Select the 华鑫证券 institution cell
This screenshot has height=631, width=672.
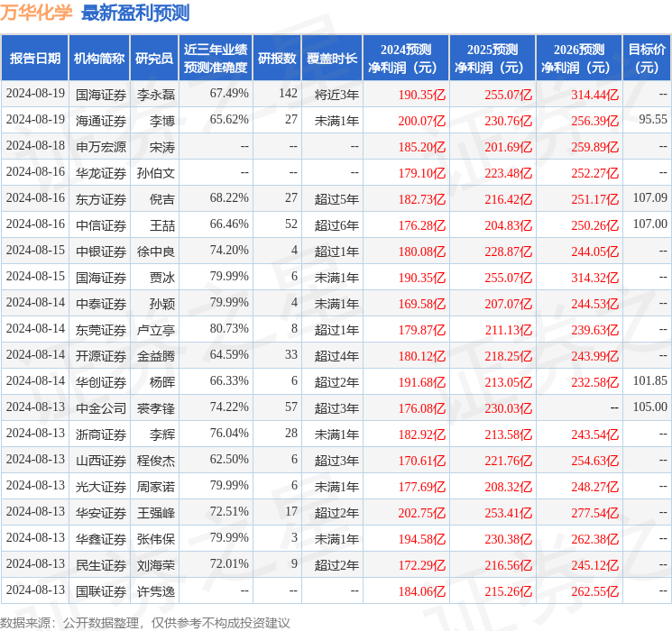coord(101,539)
